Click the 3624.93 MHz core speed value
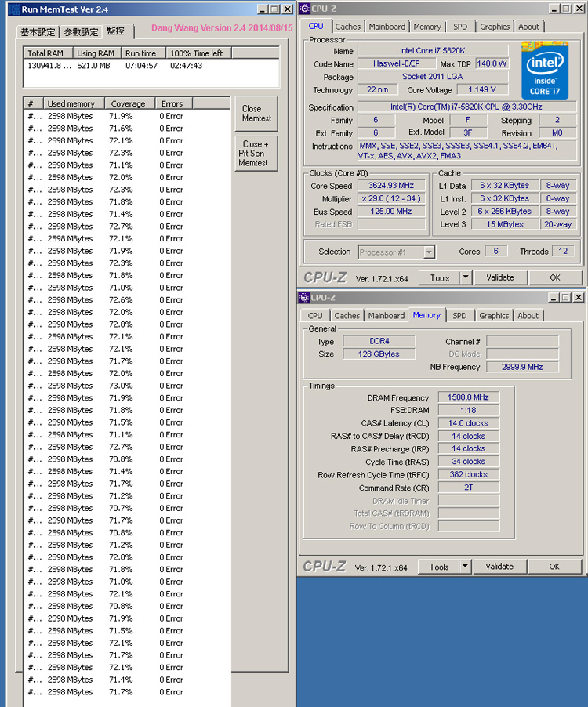Screen dimensions: 588x707 click(391, 185)
